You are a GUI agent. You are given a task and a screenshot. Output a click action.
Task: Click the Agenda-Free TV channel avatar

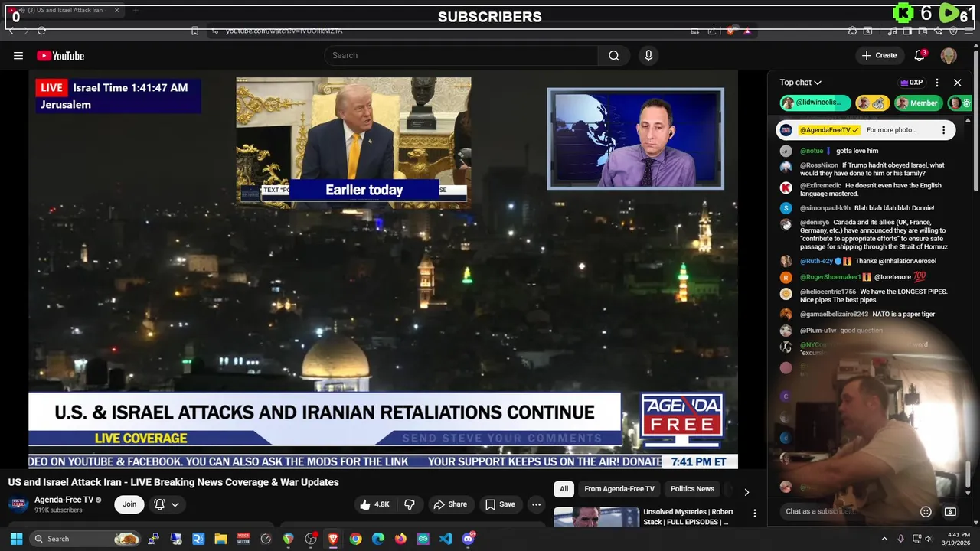[19, 504]
